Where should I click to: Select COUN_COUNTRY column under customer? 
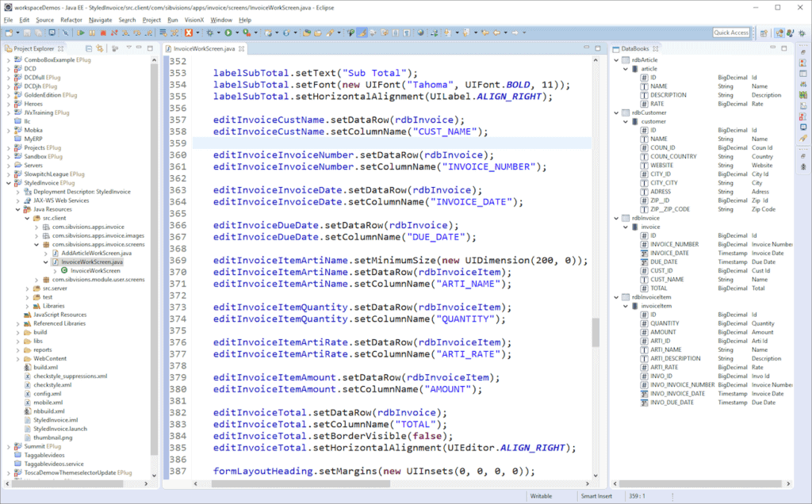pyautogui.click(x=673, y=157)
